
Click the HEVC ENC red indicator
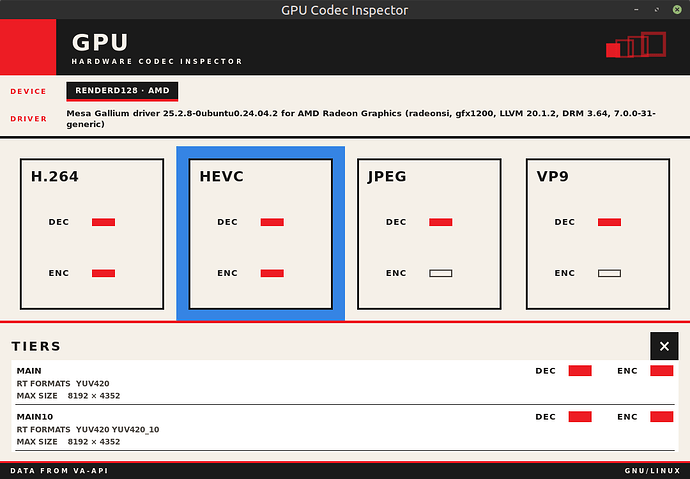pyautogui.click(x=272, y=273)
